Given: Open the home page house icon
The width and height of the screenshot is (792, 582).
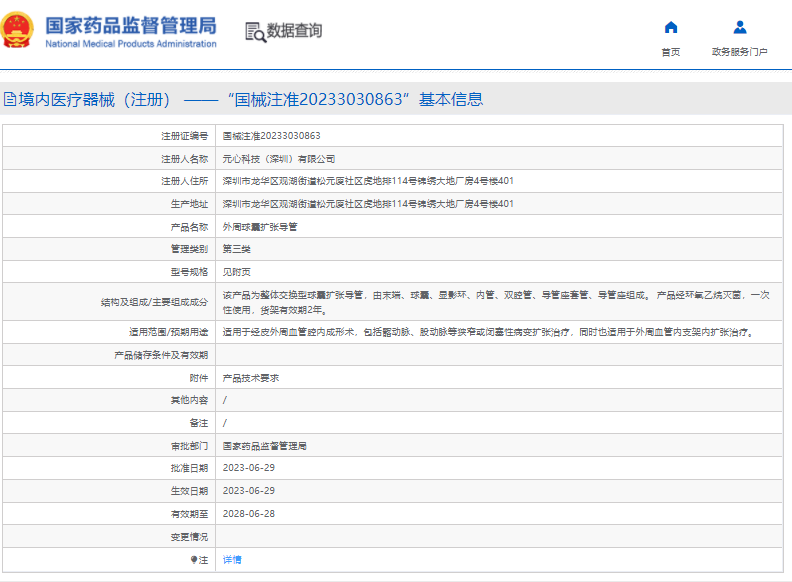Looking at the screenshot, I should coord(671,27).
